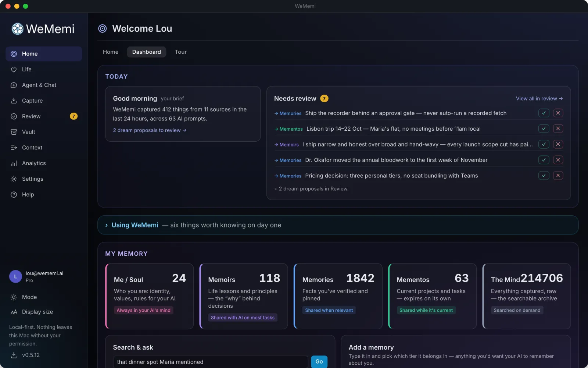Open Review checkmark icon in sidebar
588x368 pixels.
click(14, 116)
